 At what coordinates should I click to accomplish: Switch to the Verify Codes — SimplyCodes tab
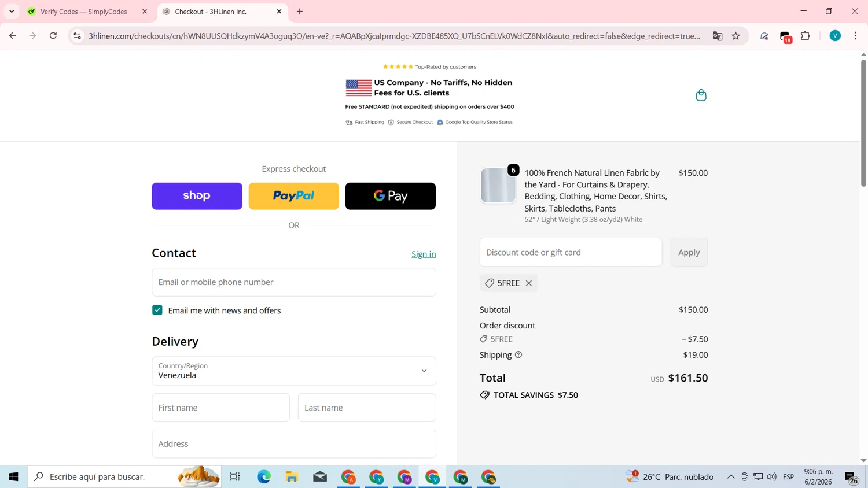(84, 12)
